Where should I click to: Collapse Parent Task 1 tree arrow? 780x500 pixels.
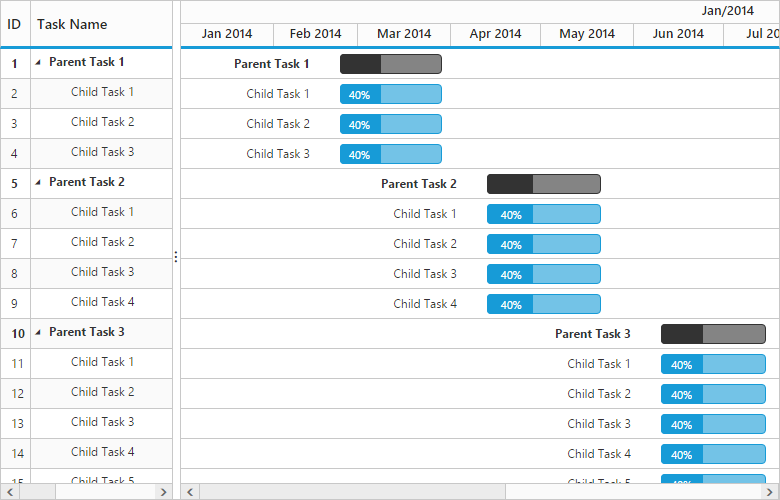click(x=38, y=62)
